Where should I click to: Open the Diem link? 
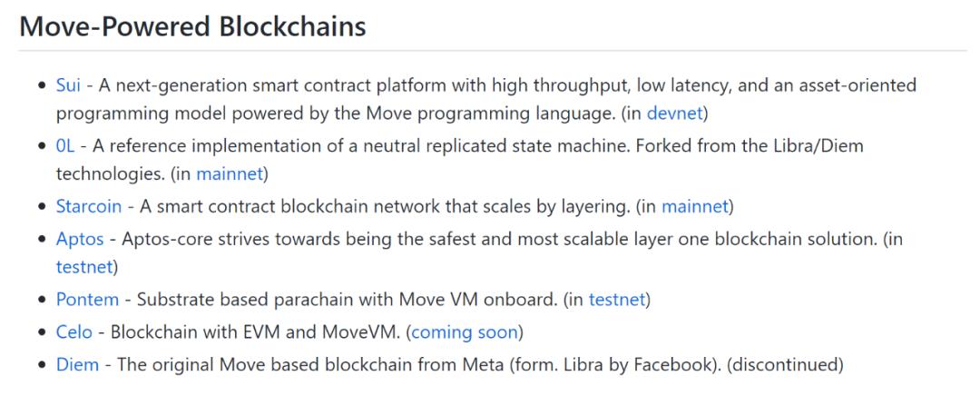(x=73, y=364)
